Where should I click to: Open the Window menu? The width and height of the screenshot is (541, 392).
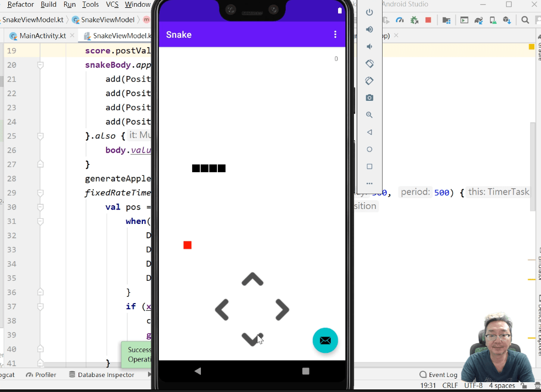tap(138, 5)
